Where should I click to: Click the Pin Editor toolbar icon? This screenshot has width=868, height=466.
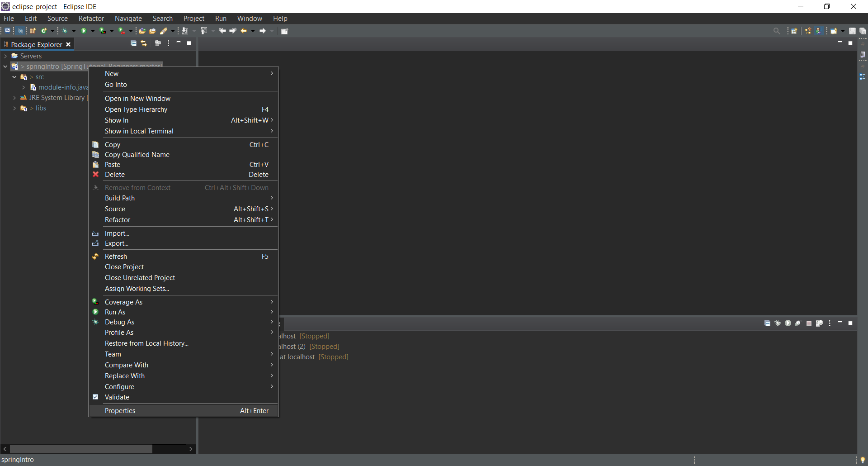pos(284,31)
